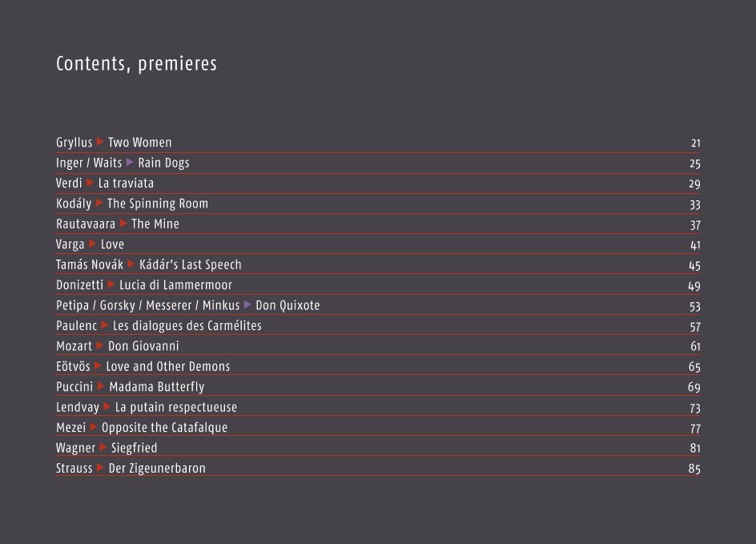This screenshot has width=756, height=544.
Task: Click page number 85 for Der Zigeunerbaron
Action: pyautogui.click(x=694, y=469)
